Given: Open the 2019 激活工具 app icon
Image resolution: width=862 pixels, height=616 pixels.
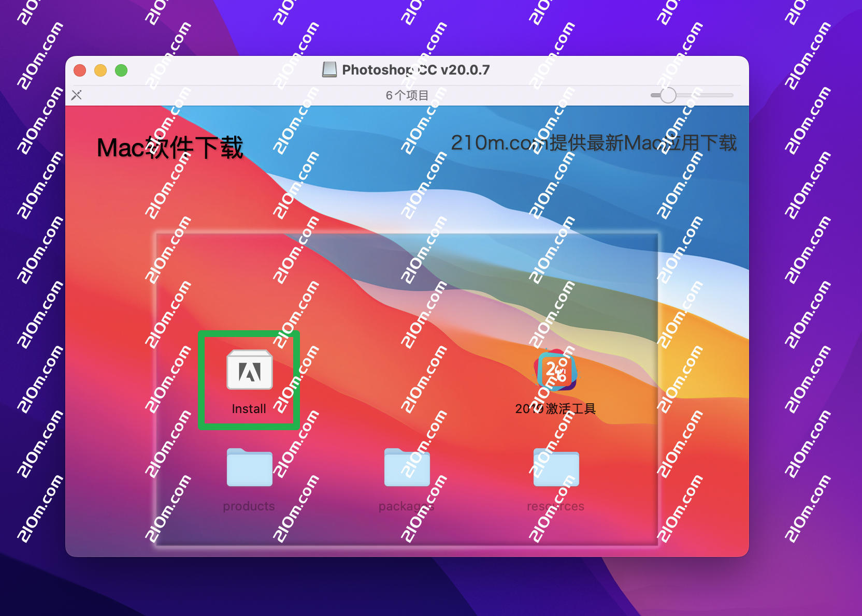Looking at the screenshot, I should 556,370.
